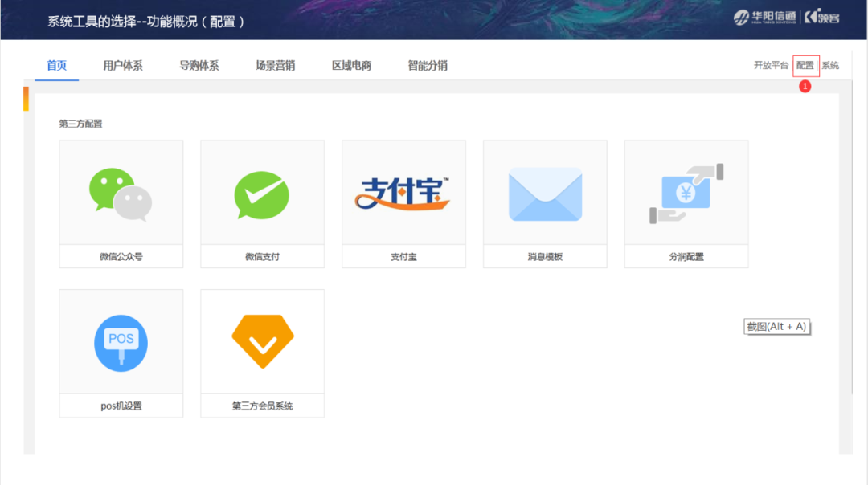This screenshot has width=868, height=485.
Task: Click the 消息模板 envelope icon
Action: (x=545, y=194)
